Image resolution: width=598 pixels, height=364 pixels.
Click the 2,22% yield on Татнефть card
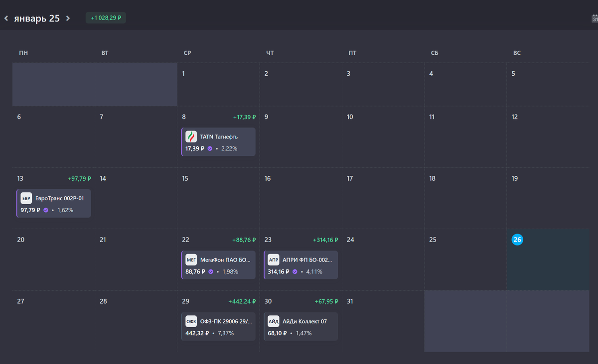click(x=229, y=148)
